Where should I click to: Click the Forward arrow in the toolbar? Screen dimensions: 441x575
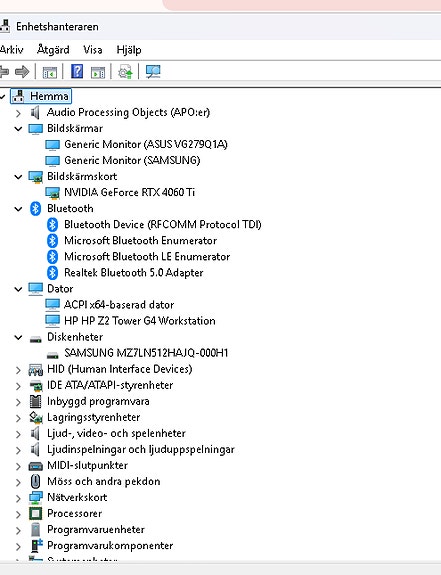coord(22,72)
